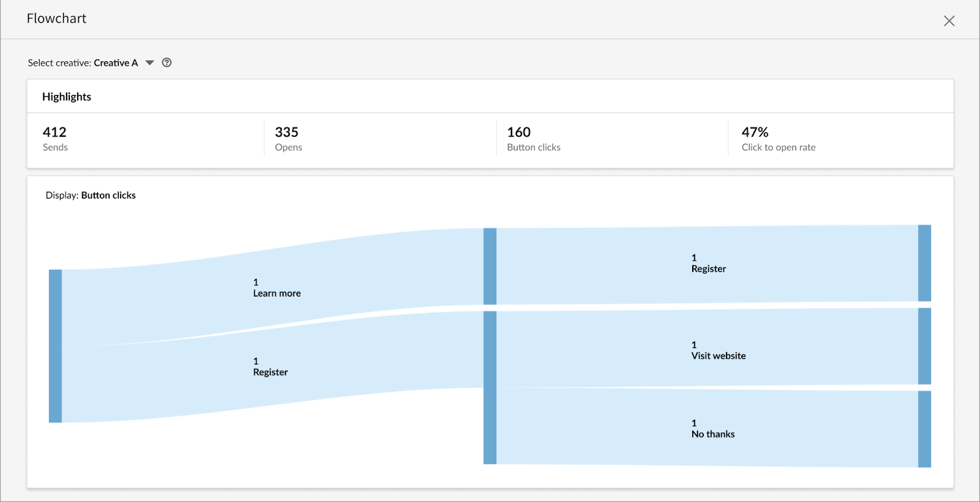
Task: Open the Select creative dropdown arrow
Action: tap(149, 63)
